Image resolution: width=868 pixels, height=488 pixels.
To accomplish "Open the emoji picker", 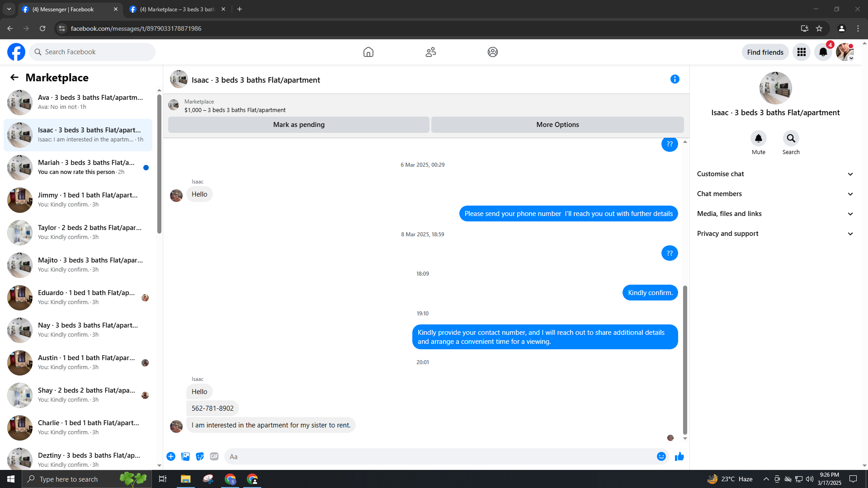I will click(661, 456).
